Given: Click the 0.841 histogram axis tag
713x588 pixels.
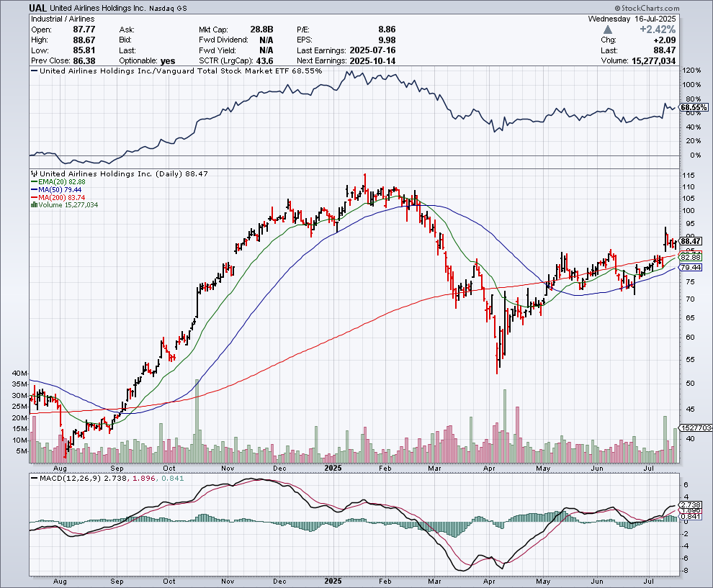Looking at the screenshot, I should click(690, 517).
